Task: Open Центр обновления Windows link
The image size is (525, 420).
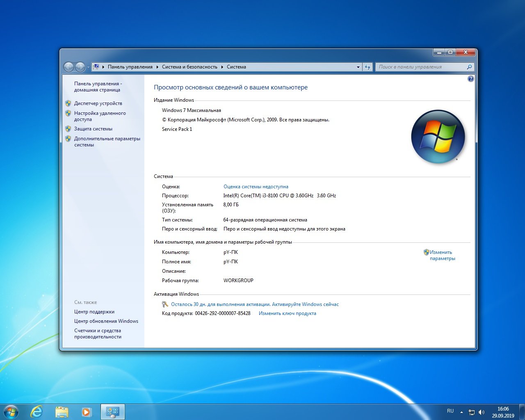Action: (106, 321)
